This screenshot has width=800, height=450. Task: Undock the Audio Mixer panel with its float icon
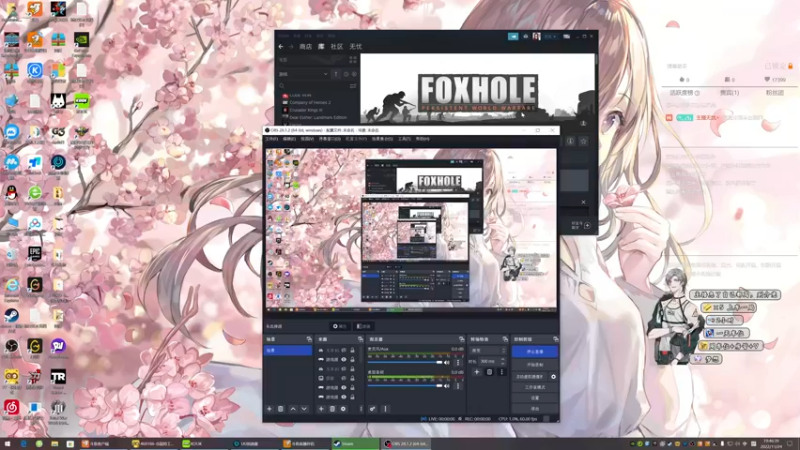click(x=461, y=339)
